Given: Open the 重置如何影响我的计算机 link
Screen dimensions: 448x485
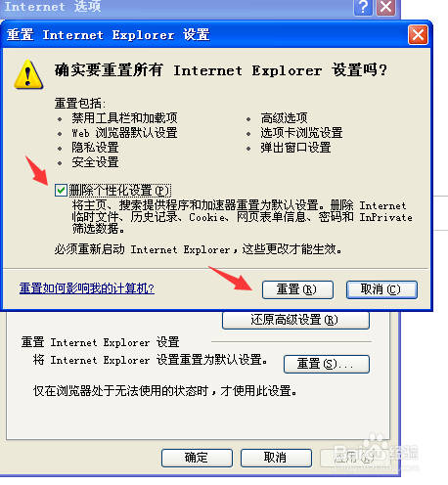Looking at the screenshot, I should (x=87, y=288).
